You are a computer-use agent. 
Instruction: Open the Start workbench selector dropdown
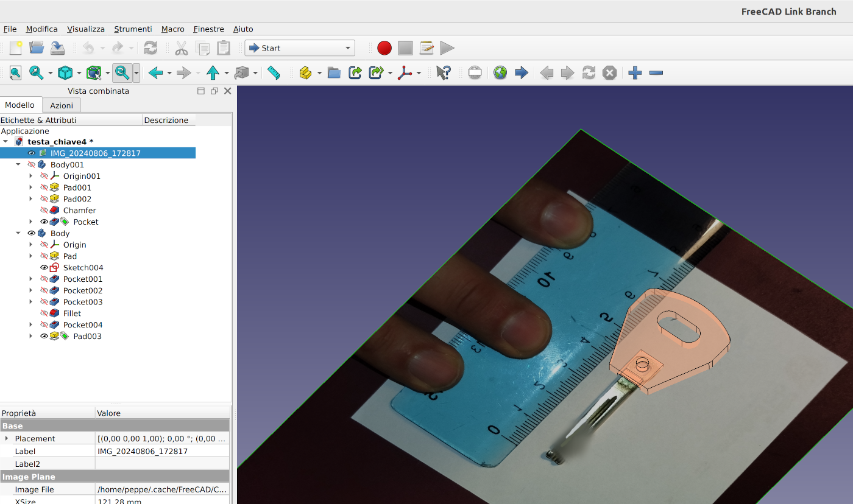[300, 48]
